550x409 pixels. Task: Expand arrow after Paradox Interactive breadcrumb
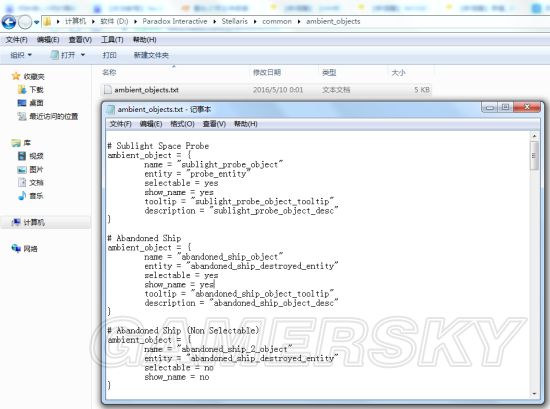coord(215,22)
